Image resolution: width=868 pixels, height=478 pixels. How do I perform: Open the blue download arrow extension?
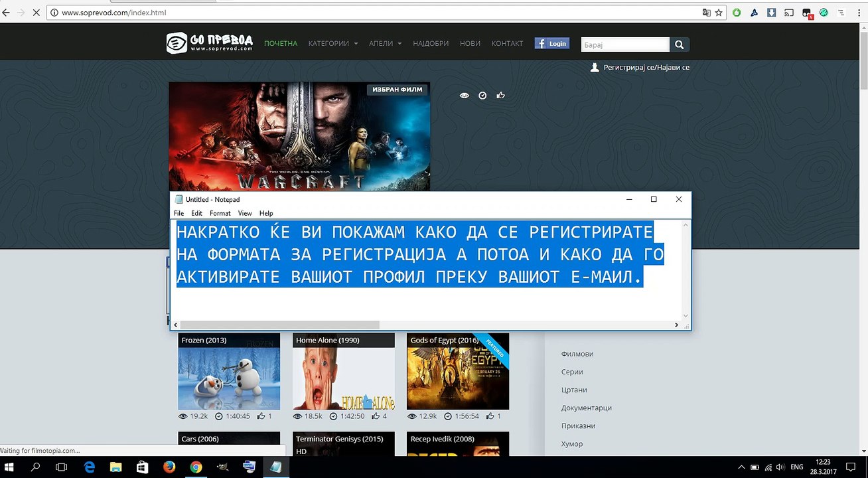tap(771, 13)
